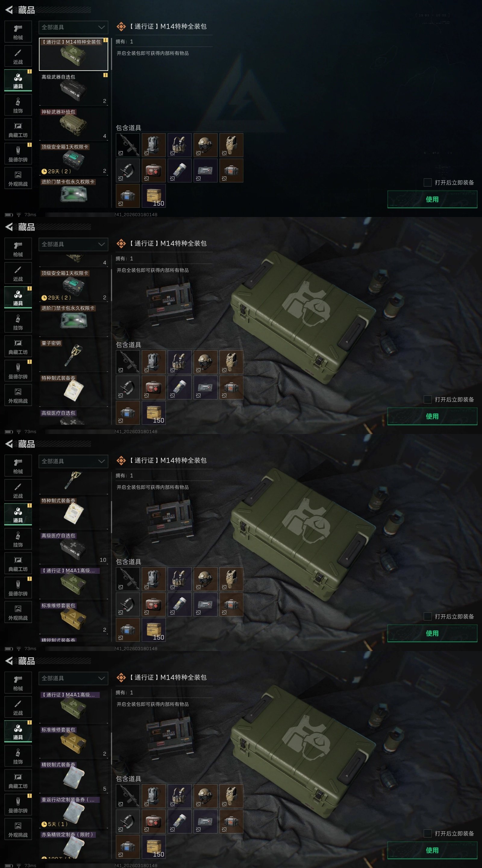The image size is (482, 868).
Task: Select the 神秘武器补给包 supply crate
Action: 74,124
